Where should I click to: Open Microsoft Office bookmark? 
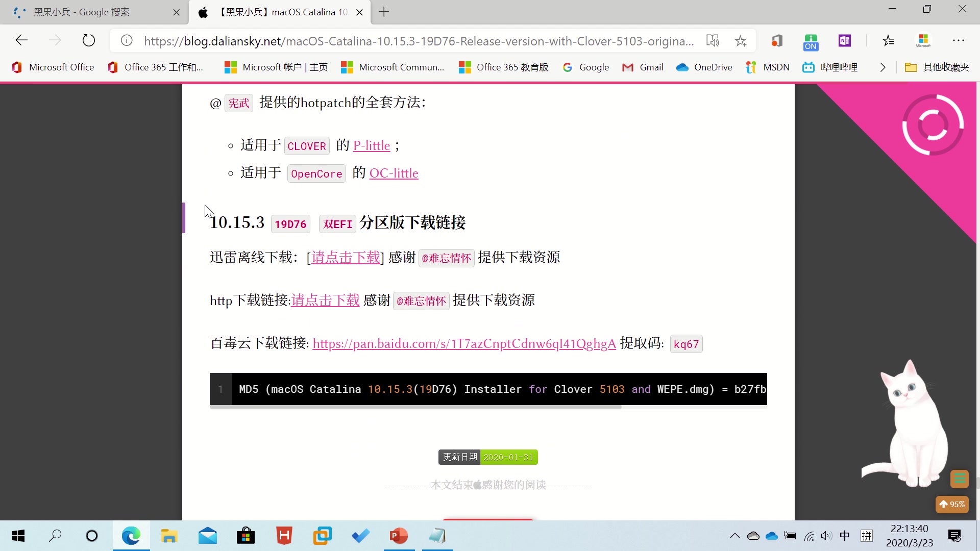click(53, 67)
